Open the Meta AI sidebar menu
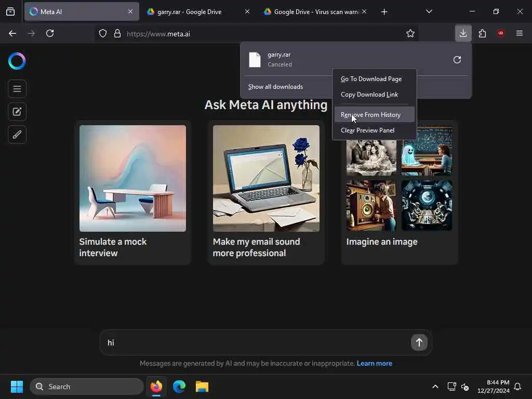Screen dimensions: 532x399 [17, 89]
